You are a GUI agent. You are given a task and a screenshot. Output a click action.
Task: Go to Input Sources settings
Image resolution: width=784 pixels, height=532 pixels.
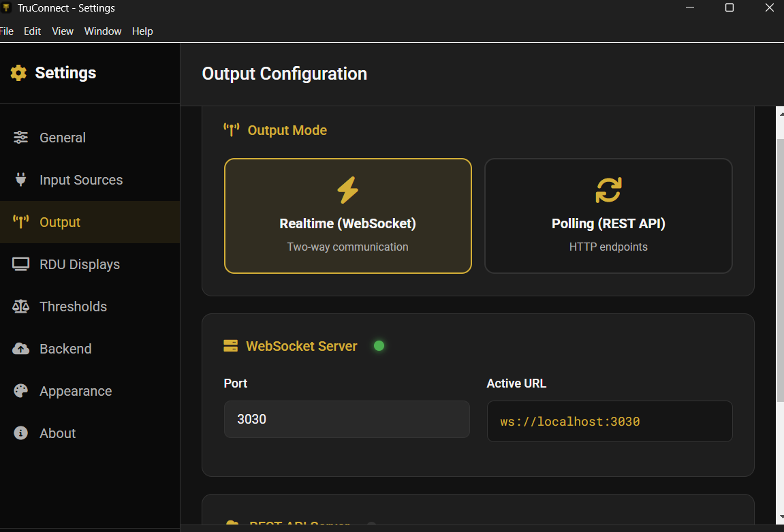(x=90, y=180)
